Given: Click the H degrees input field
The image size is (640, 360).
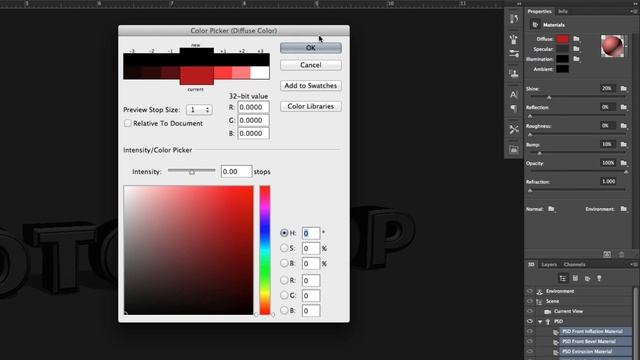Looking at the screenshot, I should pos(311,233).
